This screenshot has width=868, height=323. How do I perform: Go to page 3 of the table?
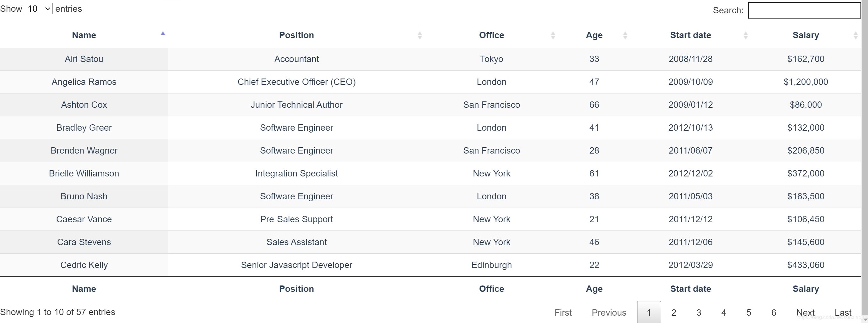[x=699, y=313]
